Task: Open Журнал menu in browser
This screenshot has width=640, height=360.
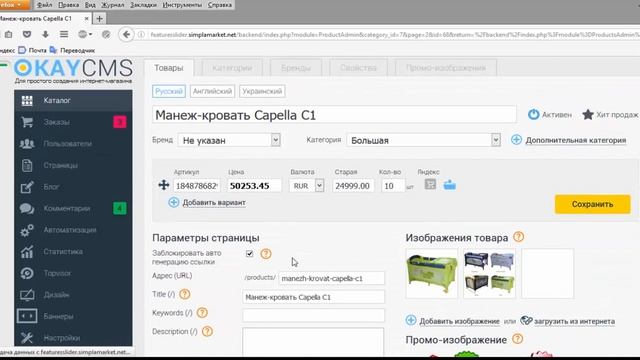Action: tap(112, 5)
